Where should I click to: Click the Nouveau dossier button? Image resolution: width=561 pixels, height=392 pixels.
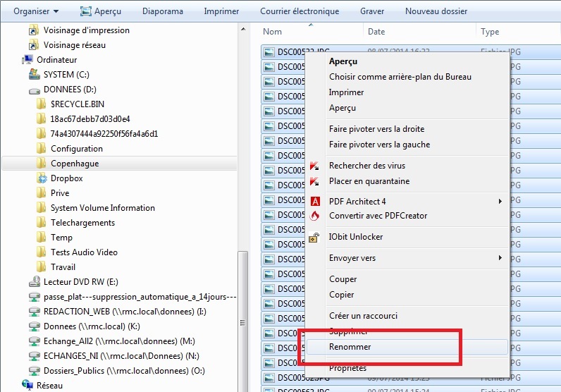(436, 11)
